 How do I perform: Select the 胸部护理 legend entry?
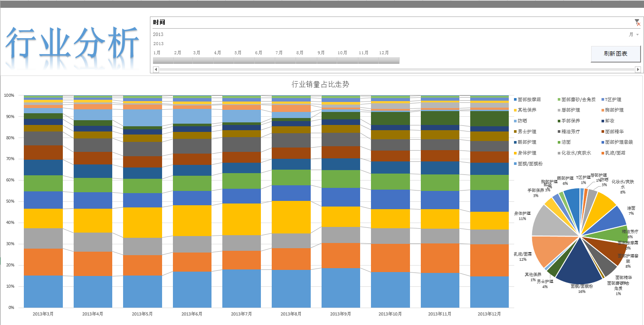point(612,110)
